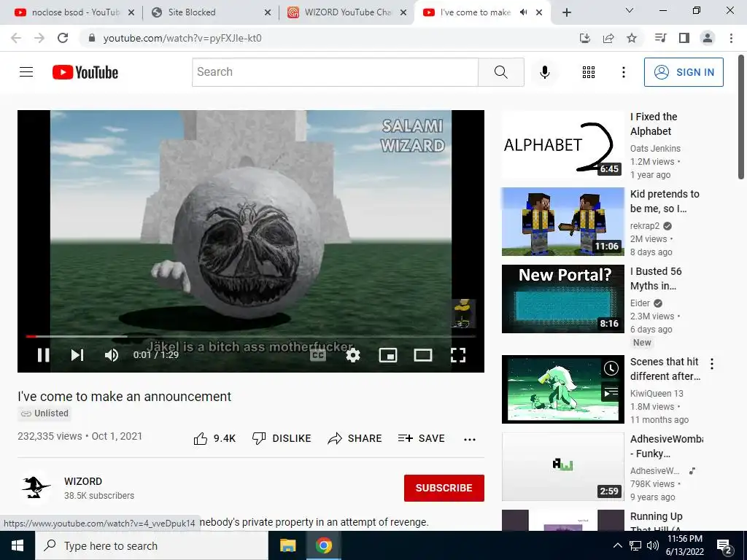Enter fullscreen video mode

458,355
